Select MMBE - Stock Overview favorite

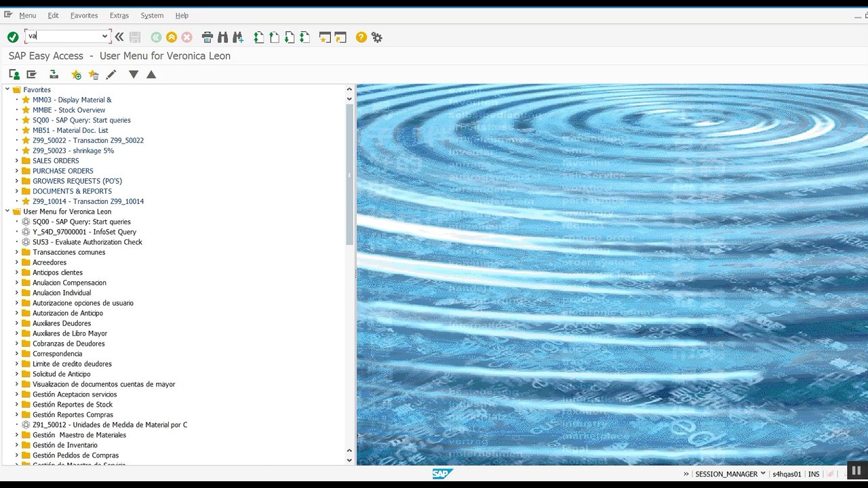(x=68, y=110)
